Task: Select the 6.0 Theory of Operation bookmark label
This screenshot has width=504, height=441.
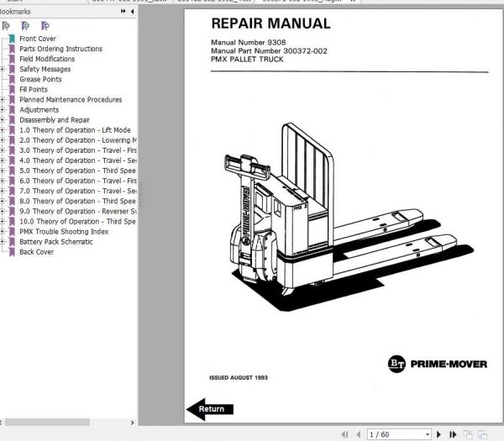Action: [78, 181]
